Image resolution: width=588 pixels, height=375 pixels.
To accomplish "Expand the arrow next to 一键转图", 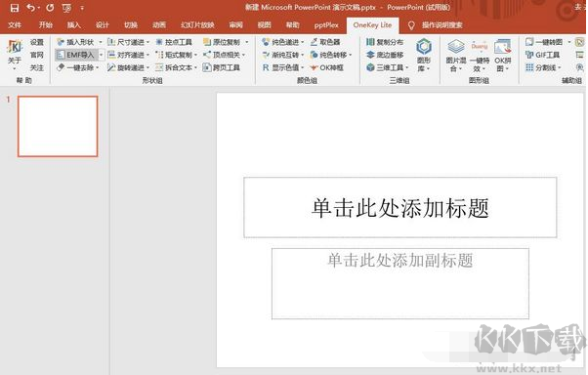I will pyautogui.click(x=569, y=42).
